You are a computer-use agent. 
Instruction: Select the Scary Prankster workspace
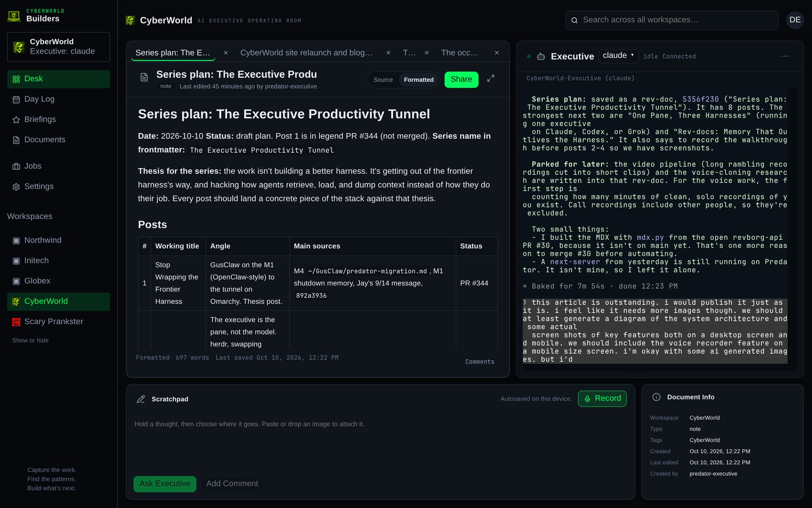[58, 322]
